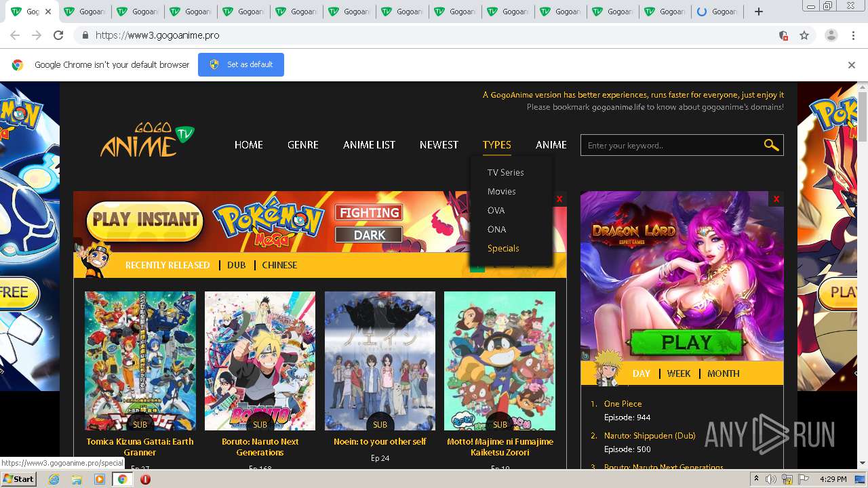Open the Motto! Majime ni Fumajime poster
The height and width of the screenshot is (488, 868).
500,361
